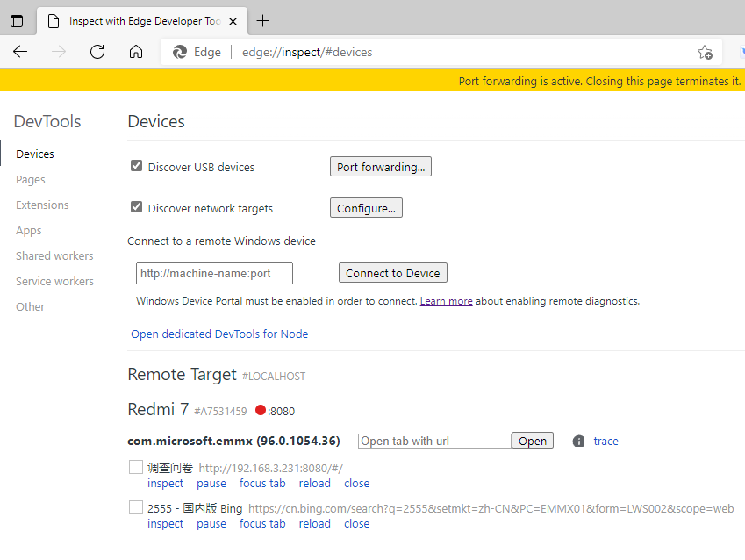Open the tab actions menu icon
Viewport: 745px width, 560px height.
point(17,21)
